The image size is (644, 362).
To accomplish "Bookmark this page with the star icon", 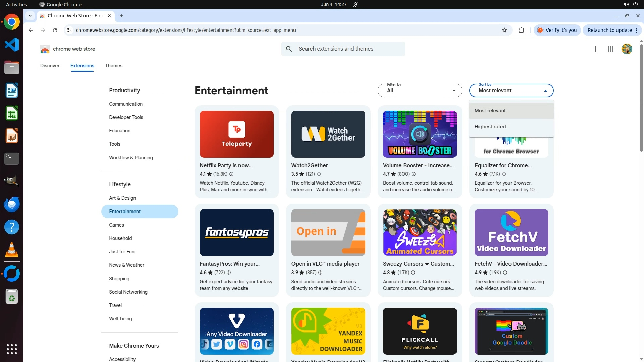I will click(x=504, y=30).
